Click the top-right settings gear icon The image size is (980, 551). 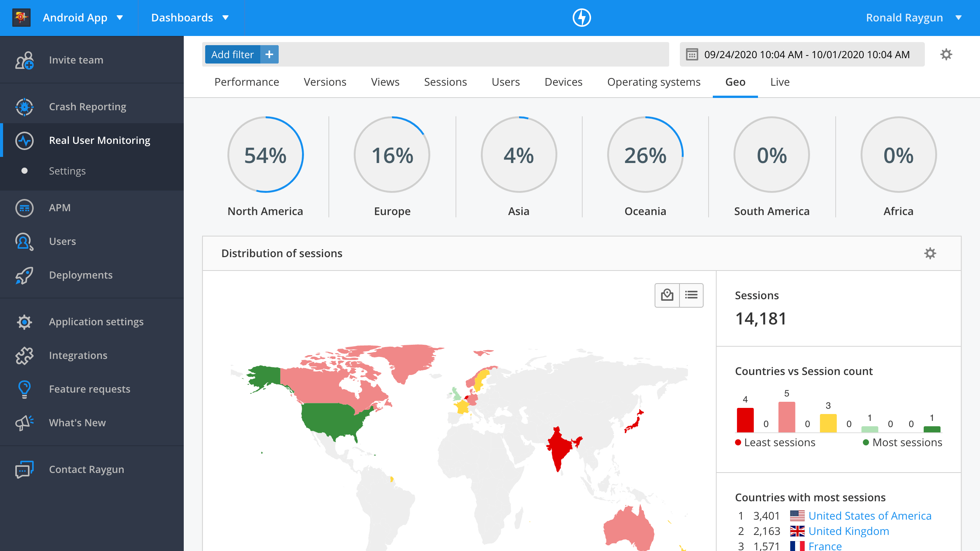click(x=946, y=54)
